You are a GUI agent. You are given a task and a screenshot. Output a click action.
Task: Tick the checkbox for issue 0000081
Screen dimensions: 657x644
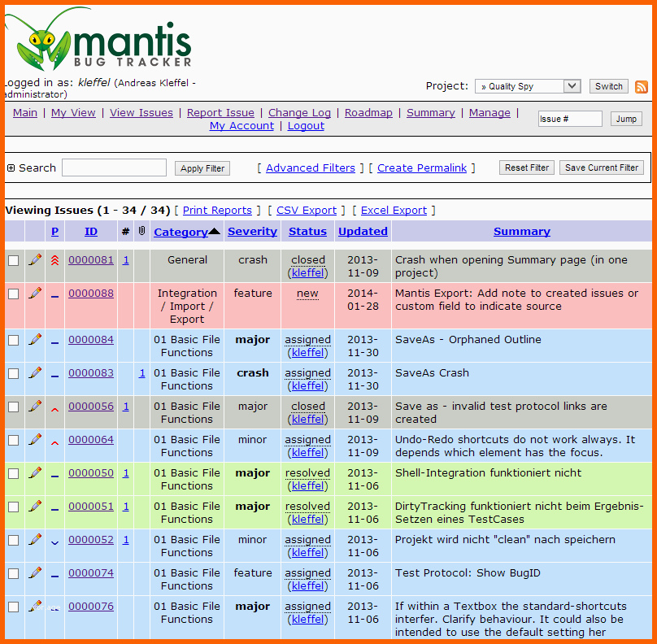[14, 260]
